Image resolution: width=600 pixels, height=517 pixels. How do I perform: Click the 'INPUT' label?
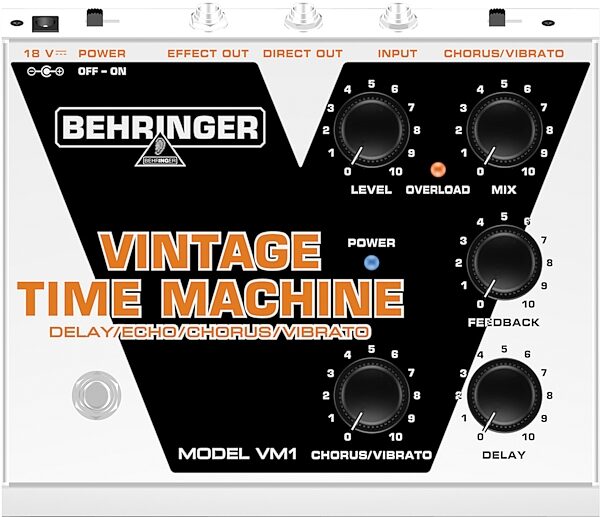[397, 53]
